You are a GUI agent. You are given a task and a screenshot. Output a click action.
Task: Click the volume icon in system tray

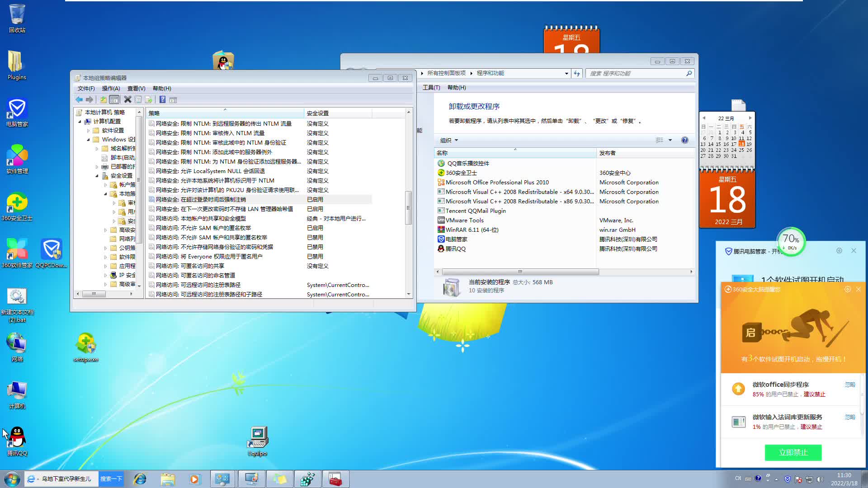tap(820, 479)
